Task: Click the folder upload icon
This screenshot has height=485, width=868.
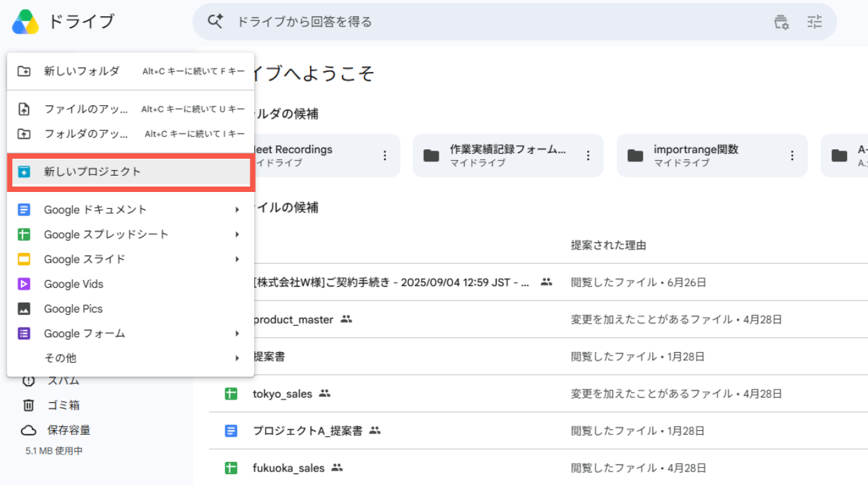Action: (24, 134)
